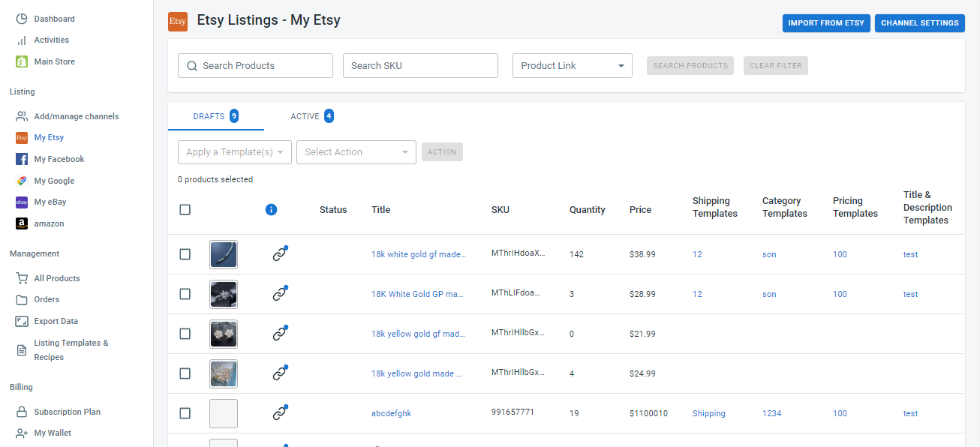The height and width of the screenshot is (447, 980).
Task: Open My Etsy channel icon in sidebar
Action: pos(22,138)
